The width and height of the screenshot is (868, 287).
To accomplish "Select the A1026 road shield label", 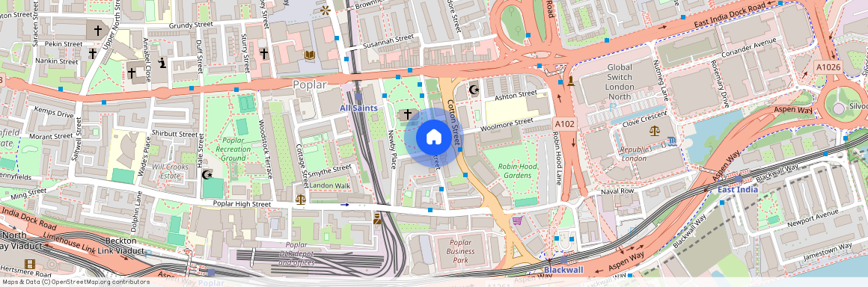I will tap(828, 67).
